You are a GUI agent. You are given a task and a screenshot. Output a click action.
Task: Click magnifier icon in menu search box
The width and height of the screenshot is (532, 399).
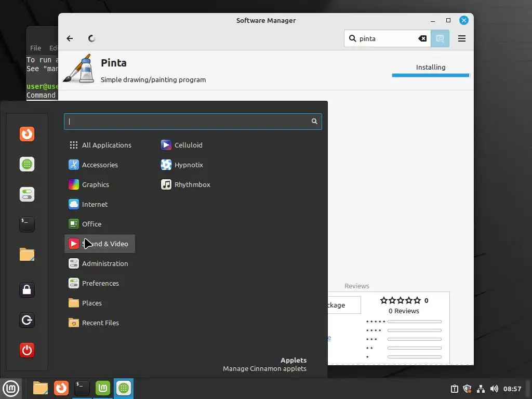pyautogui.click(x=314, y=122)
